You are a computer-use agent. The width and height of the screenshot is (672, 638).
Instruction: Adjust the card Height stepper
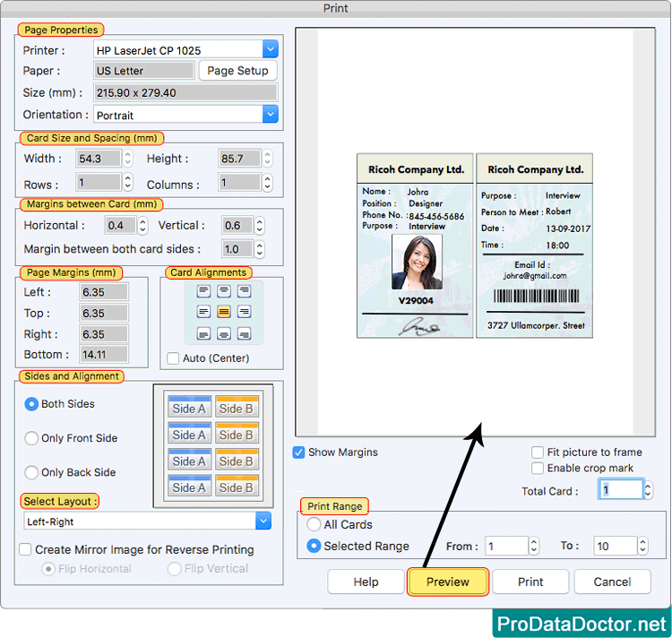pos(267,158)
